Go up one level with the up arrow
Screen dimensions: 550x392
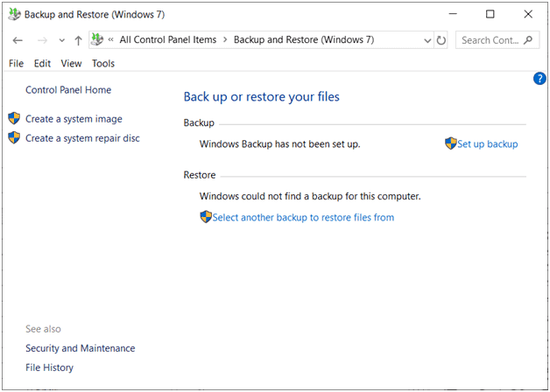click(x=78, y=40)
